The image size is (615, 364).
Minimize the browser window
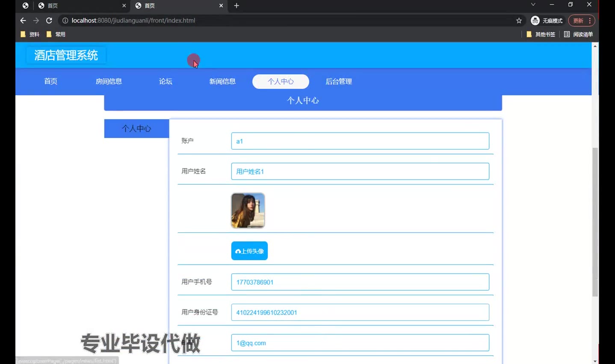click(x=552, y=4)
